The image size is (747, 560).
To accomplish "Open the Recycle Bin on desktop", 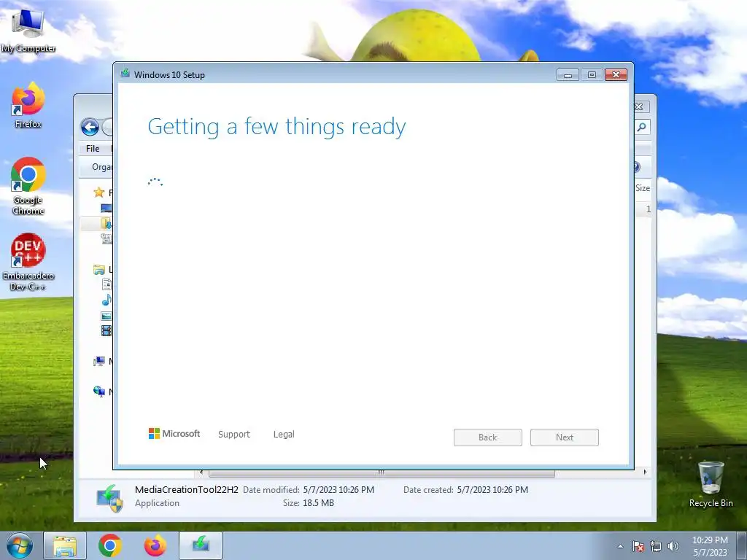I will (711, 485).
